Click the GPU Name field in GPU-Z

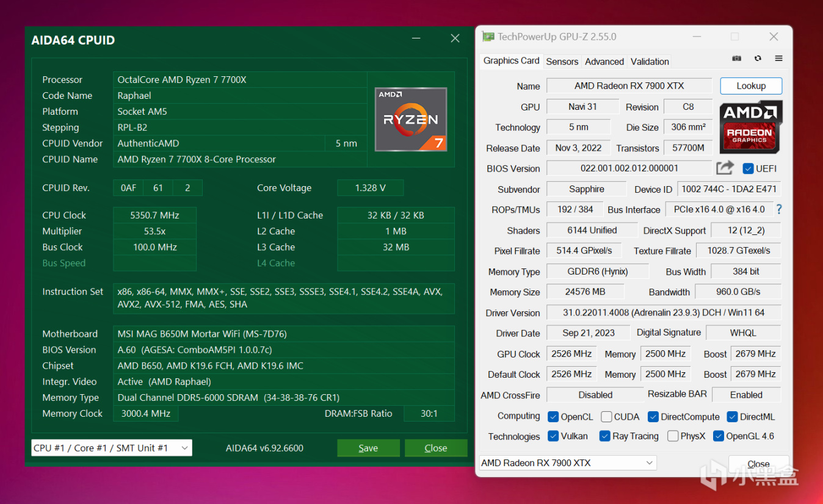pos(629,86)
